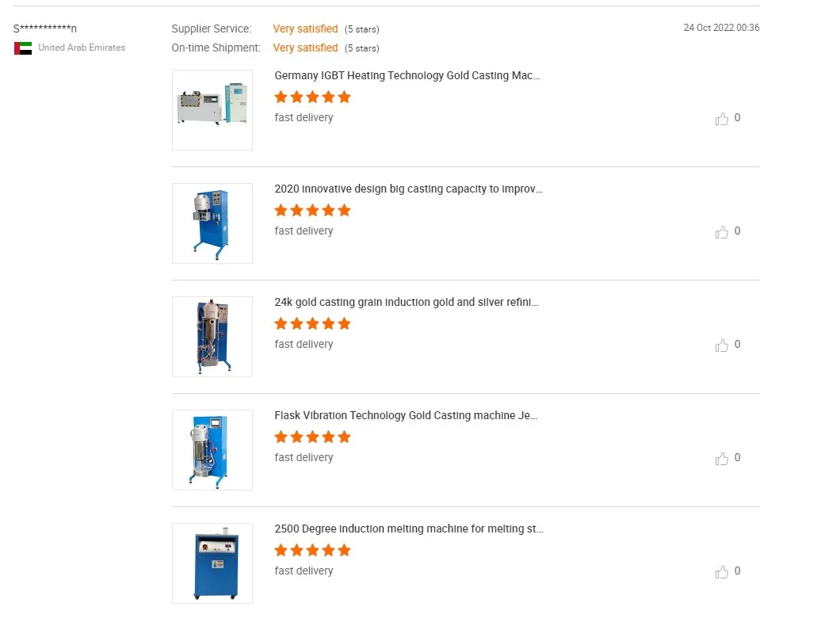Open 24k gold casting grain product link
The width and height of the screenshot is (840, 626).
[407, 302]
